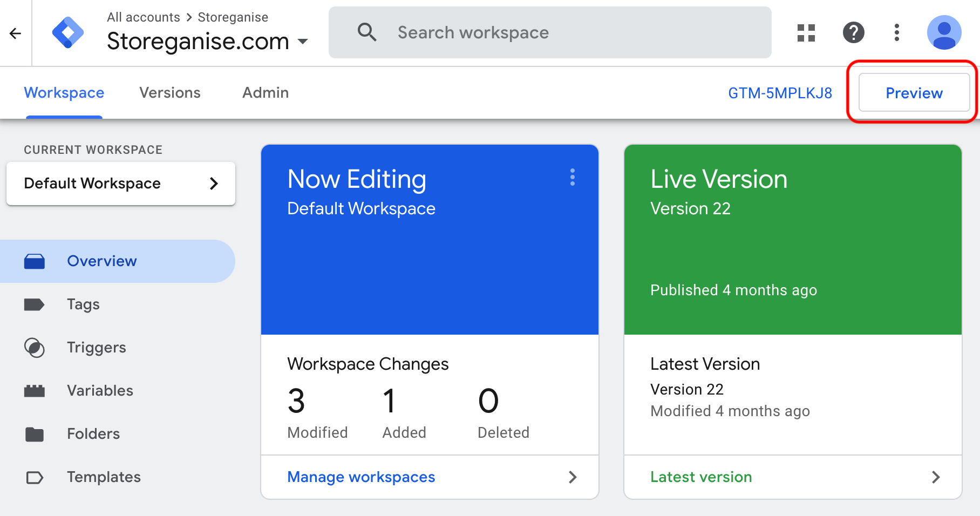Click the chevron next to Latest version
This screenshot has width=980, height=516.
coord(936,477)
